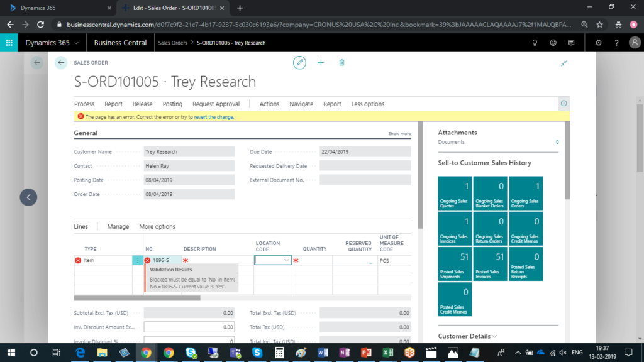Click the collapse page arrows icon
This screenshot has height=362, width=644.
(564, 63)
